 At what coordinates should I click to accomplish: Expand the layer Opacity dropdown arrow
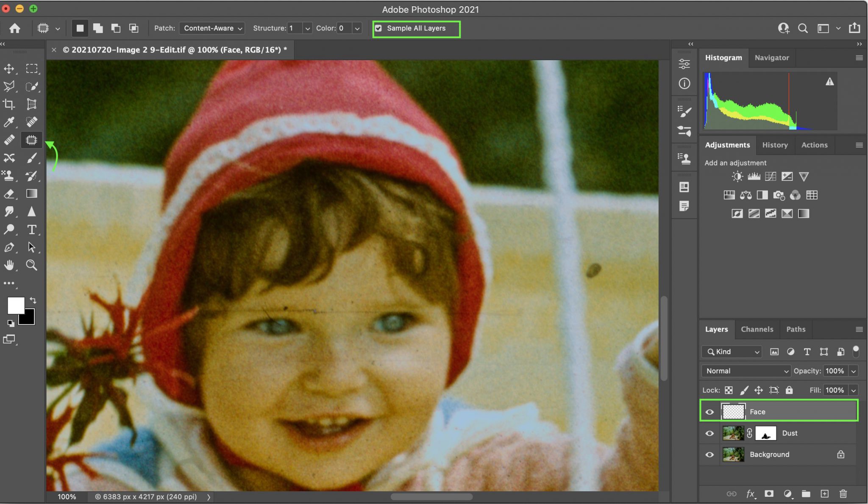click(x=854, y=371)
